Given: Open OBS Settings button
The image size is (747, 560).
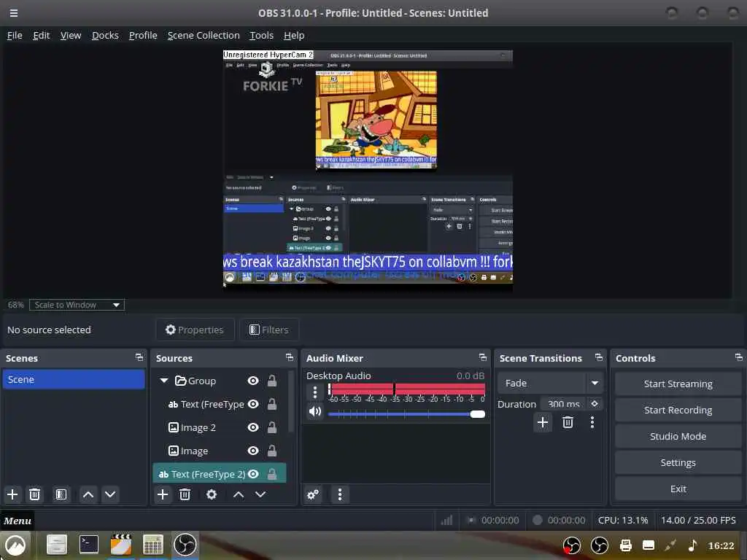Looking at the screenshot, I should (x=678, y=462).
